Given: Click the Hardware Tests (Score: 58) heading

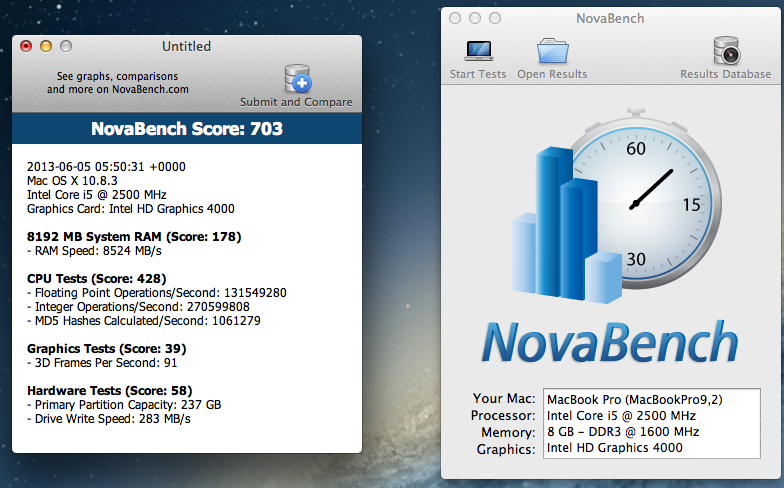Looking at the screenshot, I should coord(110,390).
